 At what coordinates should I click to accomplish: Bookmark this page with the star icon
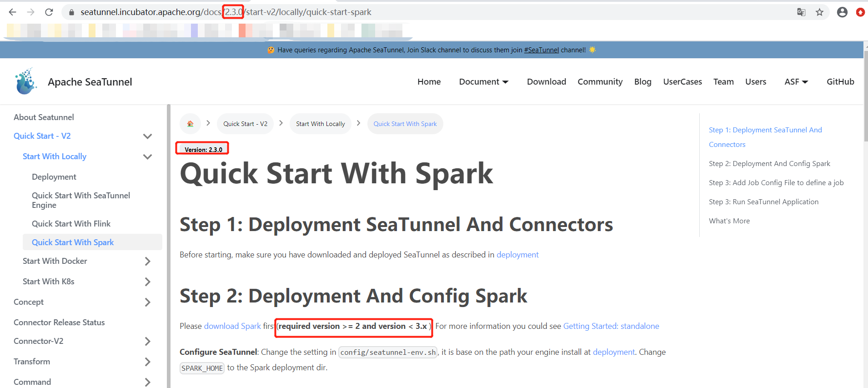[819, 12]
